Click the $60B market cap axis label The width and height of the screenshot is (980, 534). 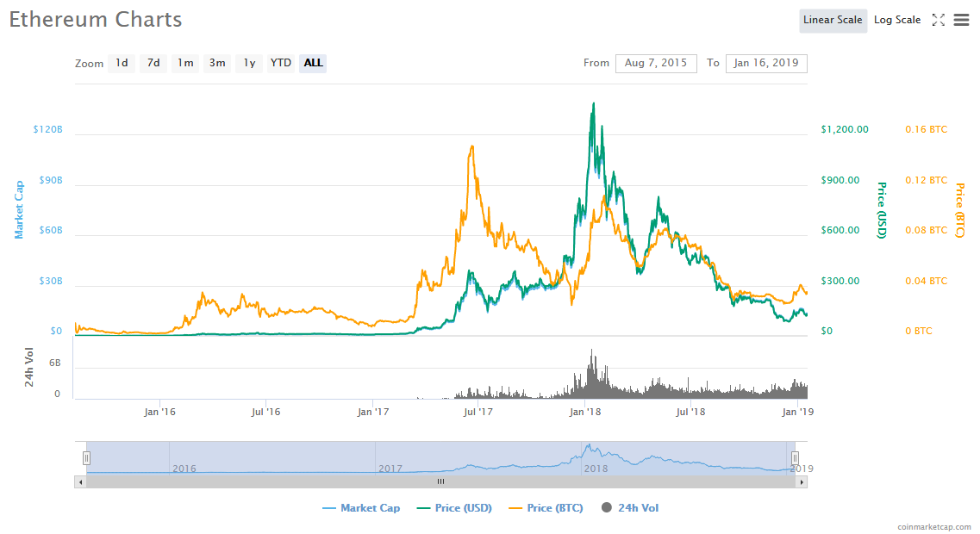[x=51, y=230]
